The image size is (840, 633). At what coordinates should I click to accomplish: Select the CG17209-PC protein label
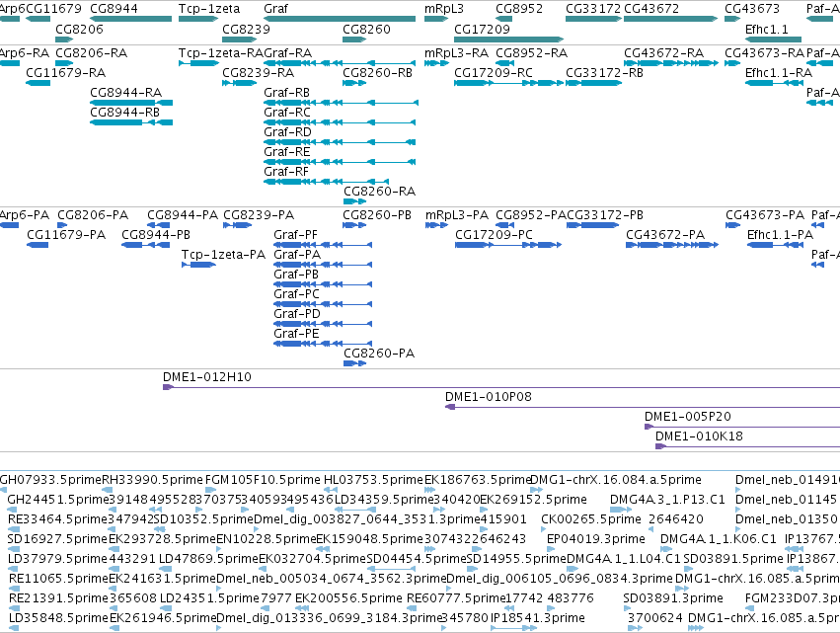(x=494, y=235)
